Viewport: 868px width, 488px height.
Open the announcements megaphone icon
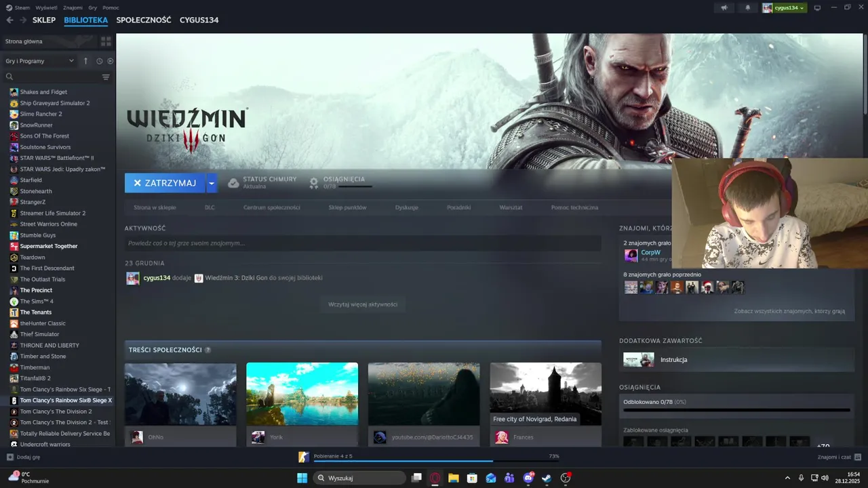[x=724, y=7]
